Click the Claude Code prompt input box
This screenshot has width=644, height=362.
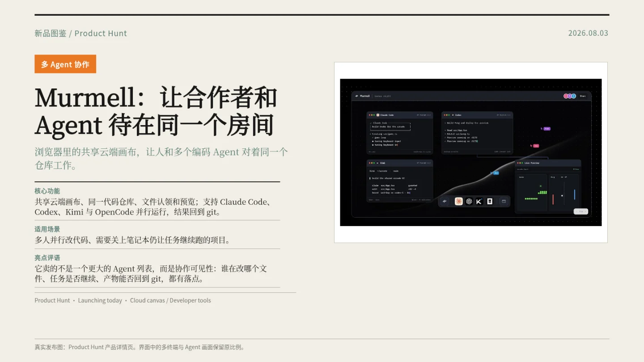pos(390,126)
